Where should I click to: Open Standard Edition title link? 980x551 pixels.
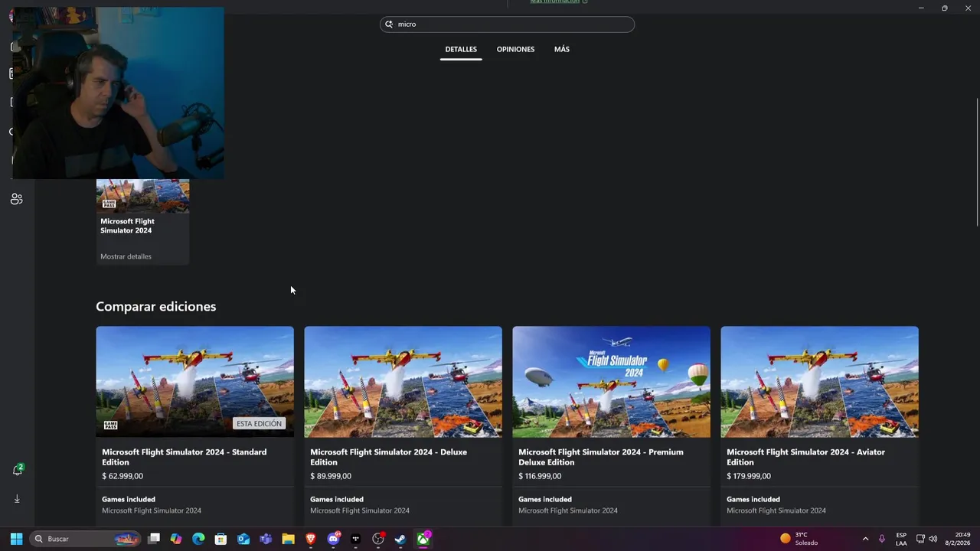(185, 457)
